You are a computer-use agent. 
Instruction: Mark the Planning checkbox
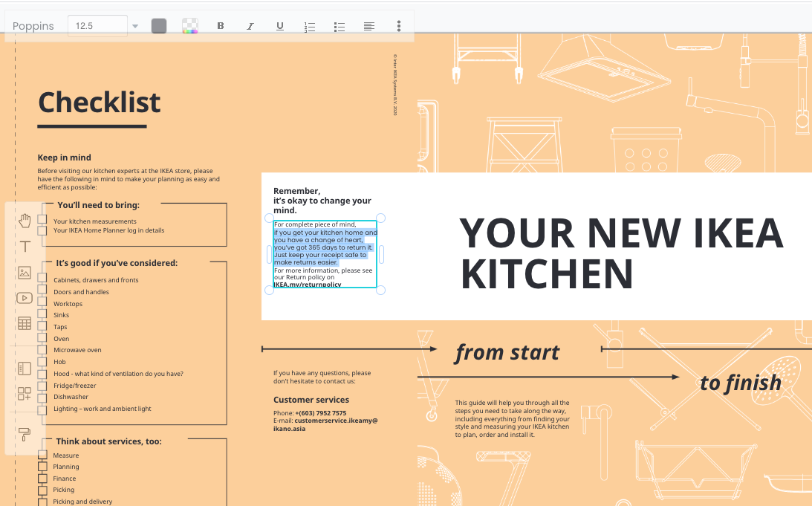point(42,467)
